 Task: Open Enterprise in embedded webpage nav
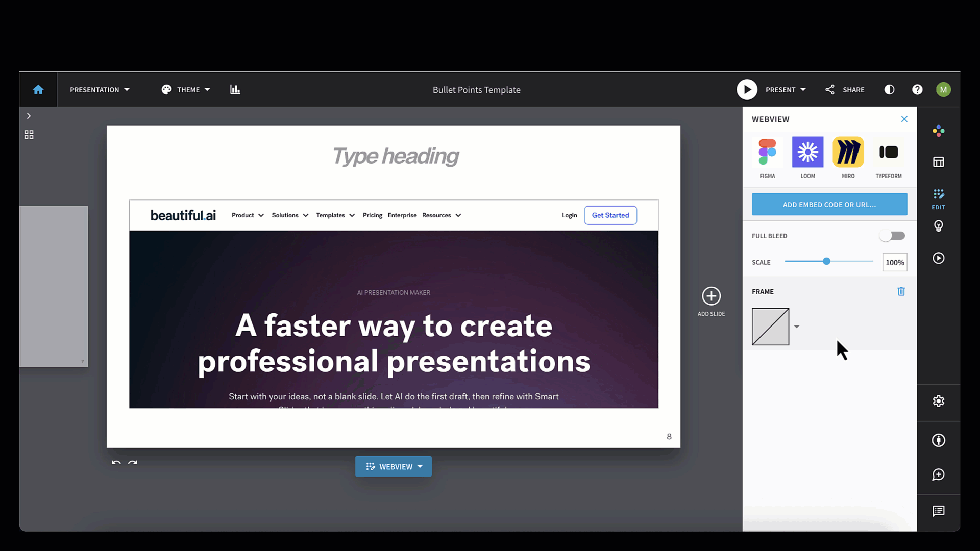(402, 215)
